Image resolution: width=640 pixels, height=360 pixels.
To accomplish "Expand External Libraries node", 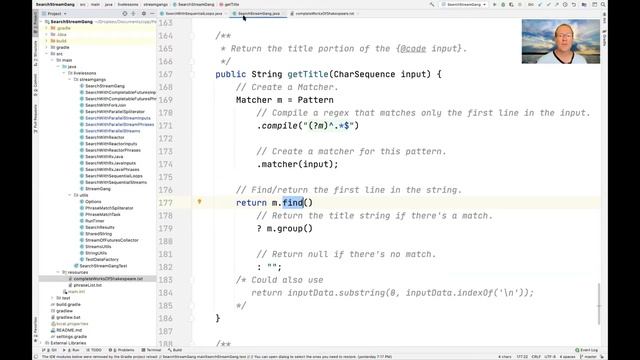I will pyautogui.click(x=41, y=343).
